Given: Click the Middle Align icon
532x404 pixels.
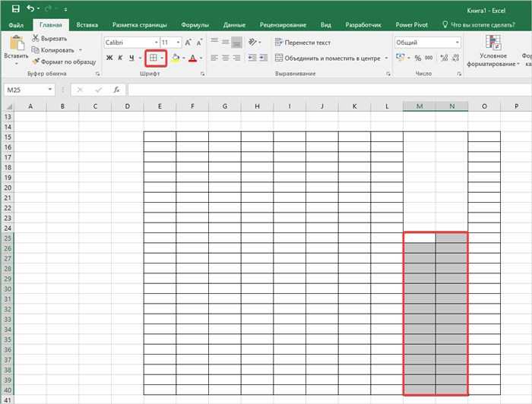Looking at the screenshot, I should pyautogui.click(x=226, y=42).
